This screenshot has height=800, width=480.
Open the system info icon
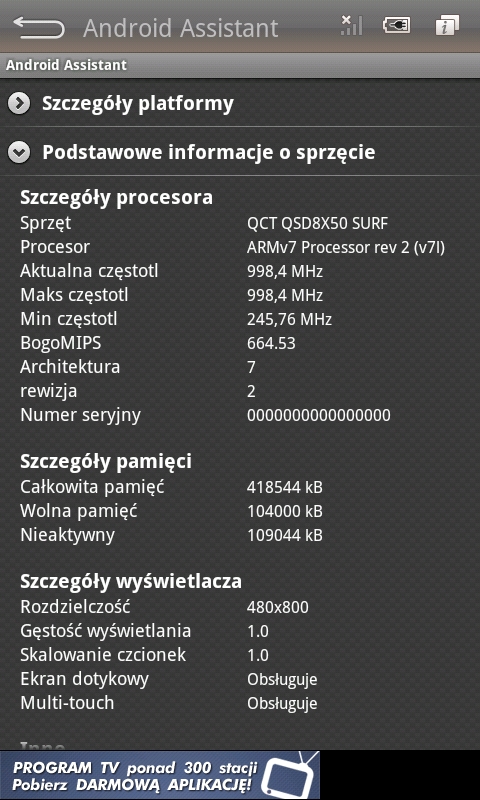point(447,26)
